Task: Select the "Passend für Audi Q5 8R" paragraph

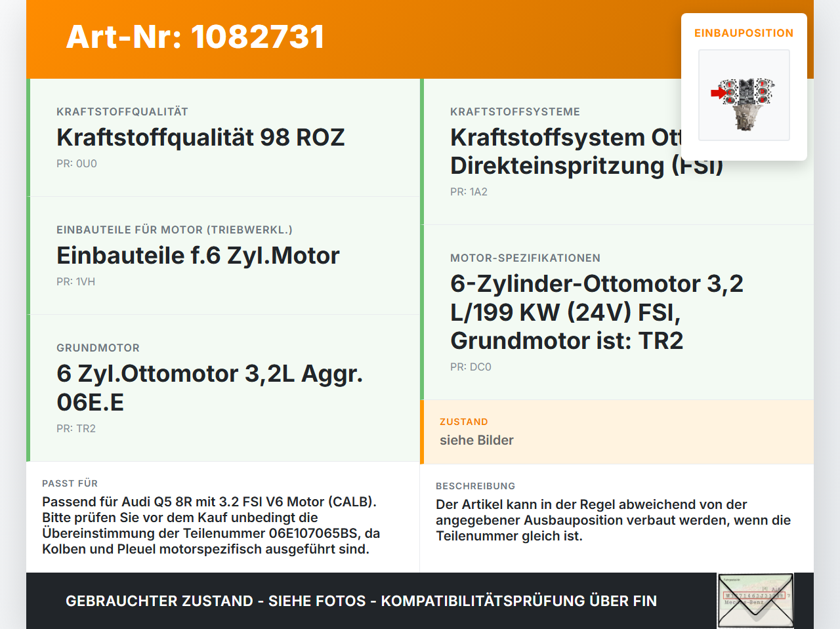Action: click(211, 525)
